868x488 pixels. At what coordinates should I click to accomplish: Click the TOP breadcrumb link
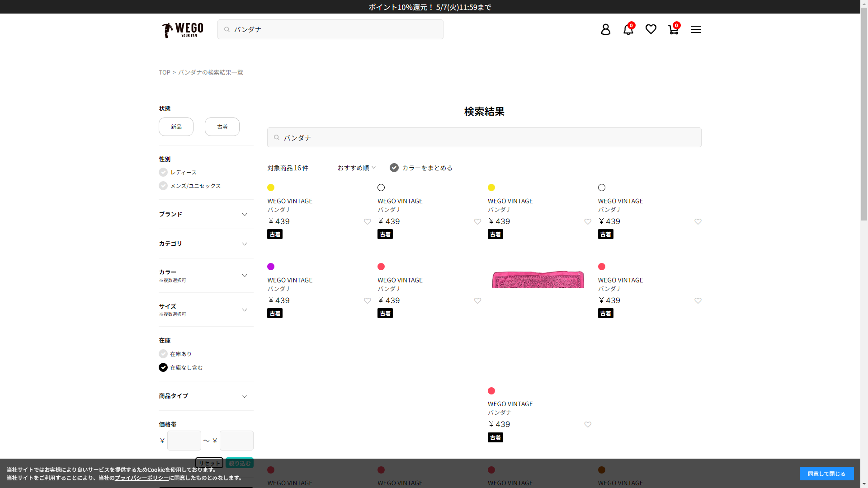(x=164, y=72)
